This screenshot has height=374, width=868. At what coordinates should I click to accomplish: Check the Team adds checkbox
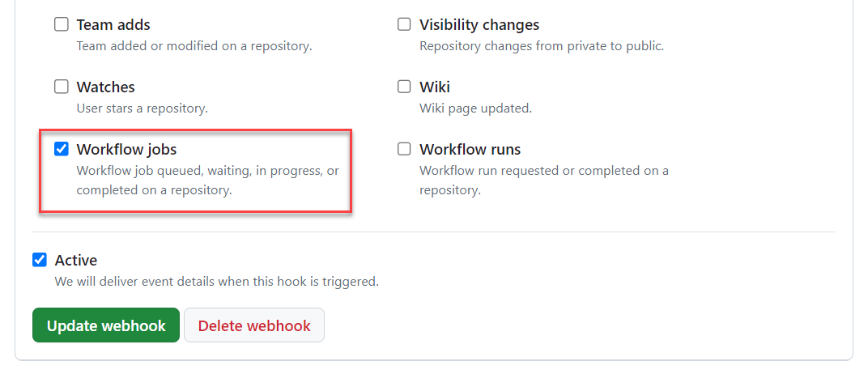[62, 24]
